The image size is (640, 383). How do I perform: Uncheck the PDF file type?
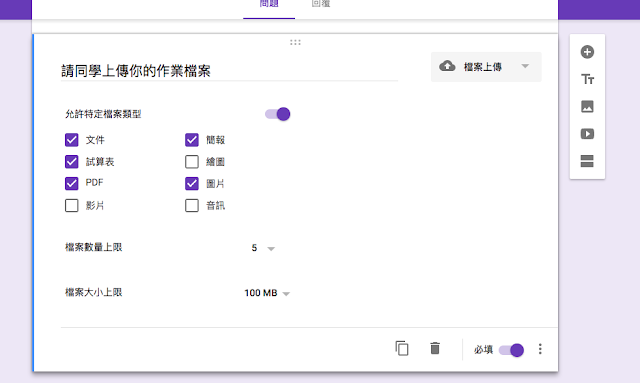[71, 183]
